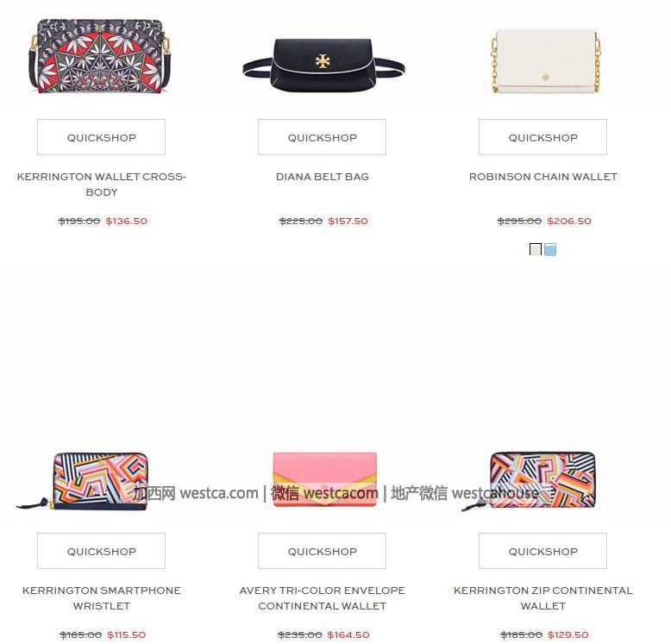This screenshot has height=644, width=671.
Task: Open Quickshop for Kerrington Smartphone Wristlet
Action: coord(101,551)
